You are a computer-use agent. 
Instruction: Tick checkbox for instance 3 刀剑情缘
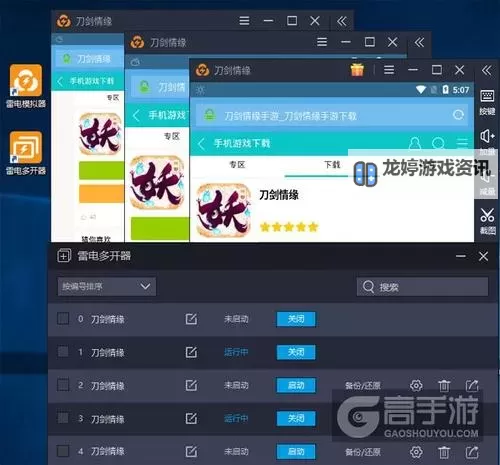click(x=63, y=418)
